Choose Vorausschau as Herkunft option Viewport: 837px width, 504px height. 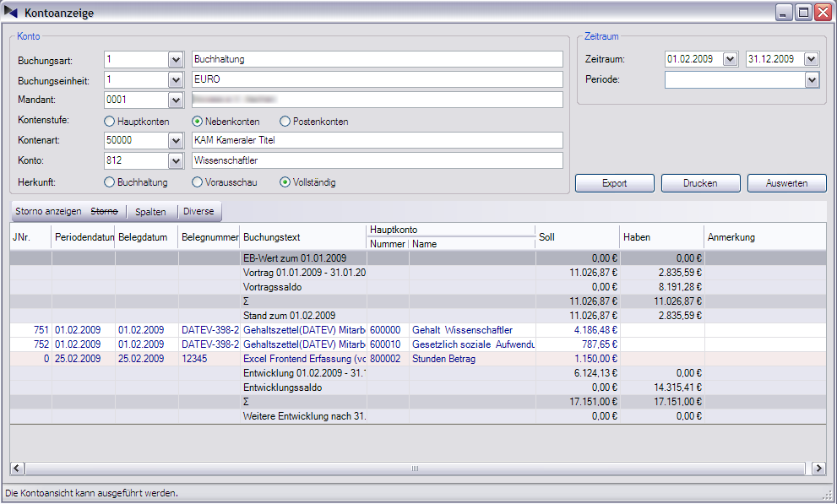(x=198, y=182)
